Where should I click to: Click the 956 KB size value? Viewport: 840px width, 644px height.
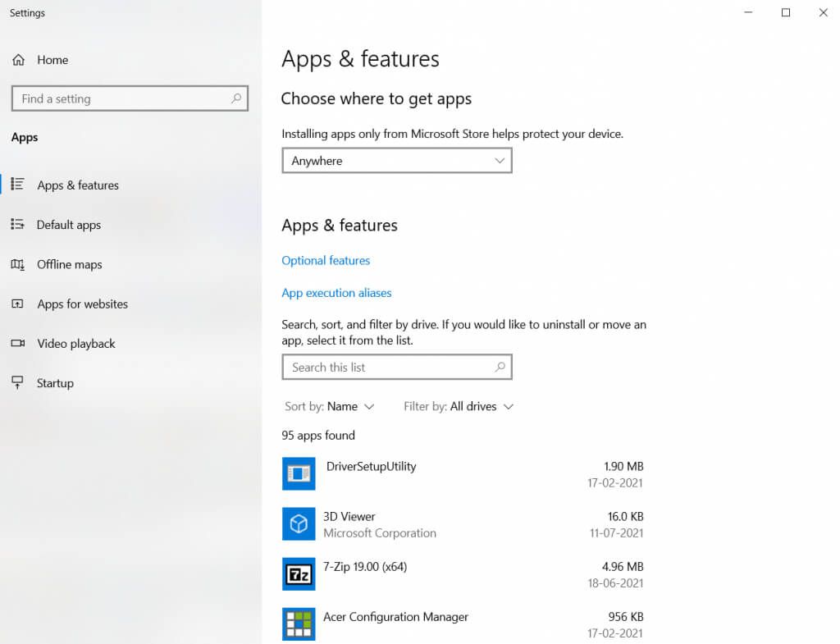click(x=626, y=617)
